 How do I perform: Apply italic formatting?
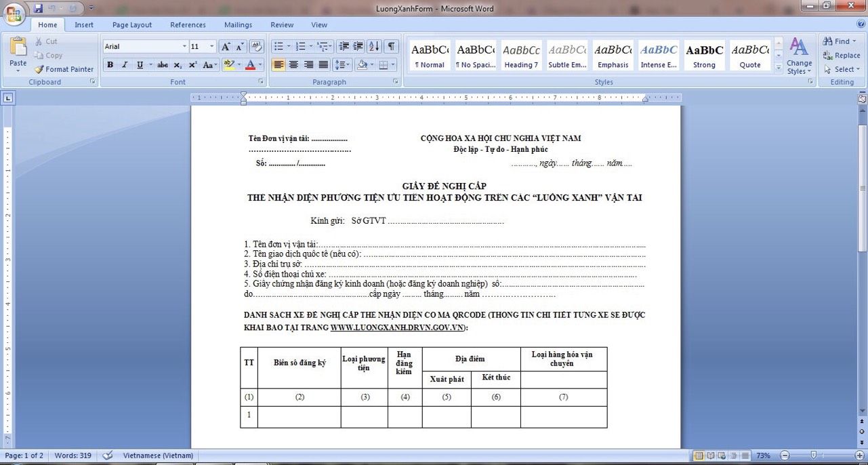point(125,65)
